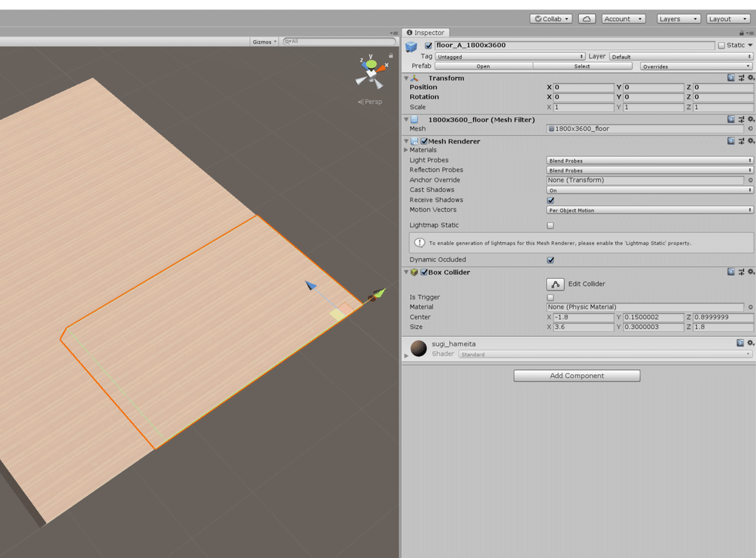Open Box Collider help reference icon

pos(731,272)
